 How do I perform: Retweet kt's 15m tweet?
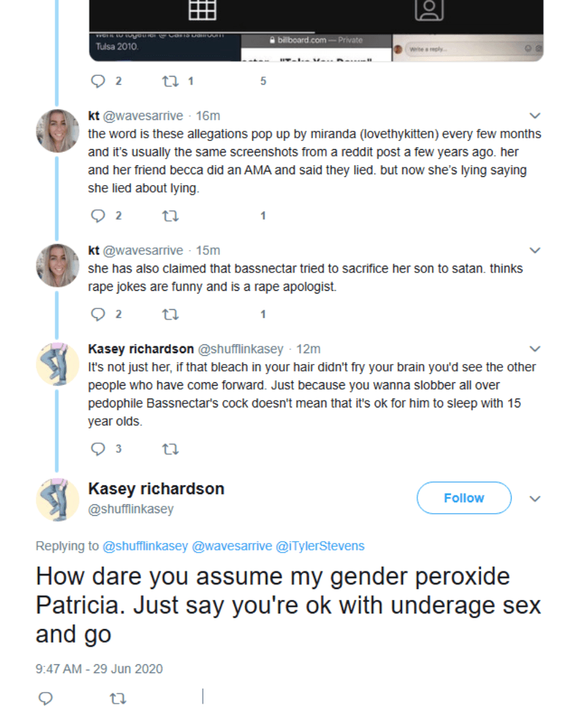click(170, 314)
